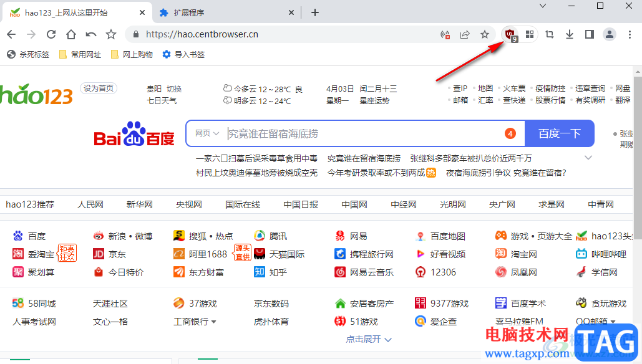This screenshot has width=642, height=364.
Task: Open the 网易云音乐 site link
Action: [x=364, y=272]
